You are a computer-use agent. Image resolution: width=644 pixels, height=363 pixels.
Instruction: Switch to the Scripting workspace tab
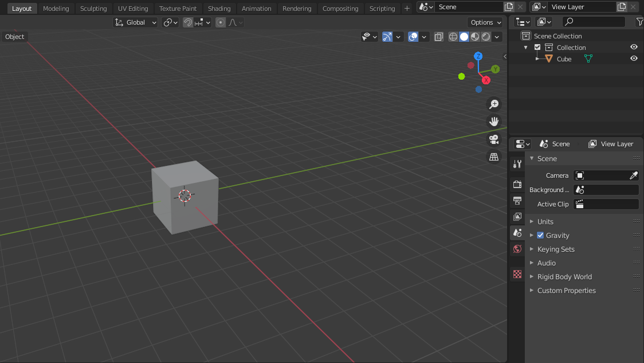pos(382,8)
